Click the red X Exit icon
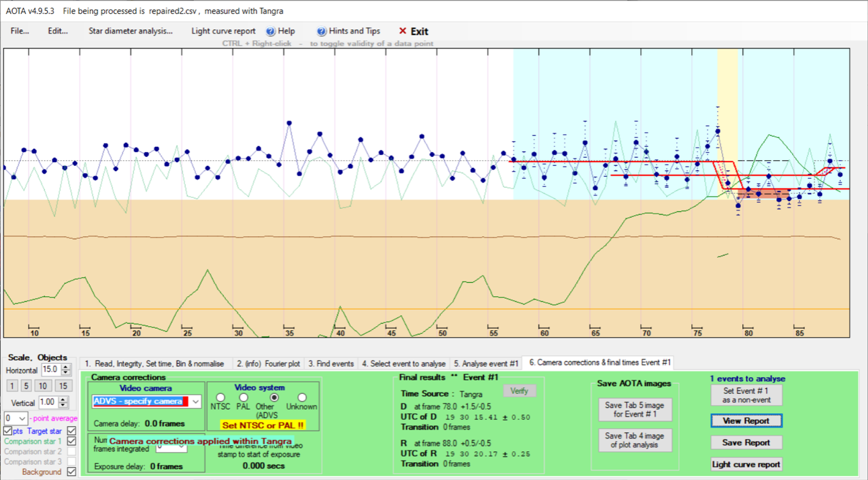This screenshot has width=868, height=480. 402,31
